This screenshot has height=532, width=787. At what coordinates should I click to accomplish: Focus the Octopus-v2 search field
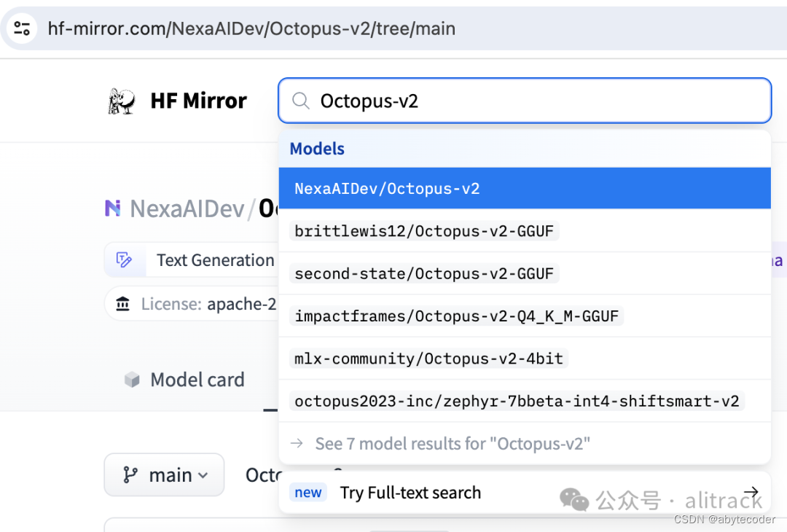coord(525,101)
